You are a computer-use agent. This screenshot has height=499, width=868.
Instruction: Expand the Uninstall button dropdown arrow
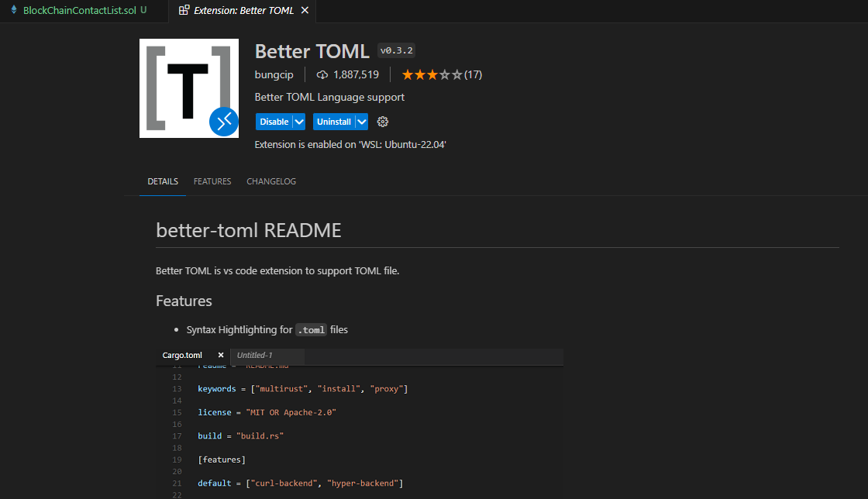tap(361, 122)
